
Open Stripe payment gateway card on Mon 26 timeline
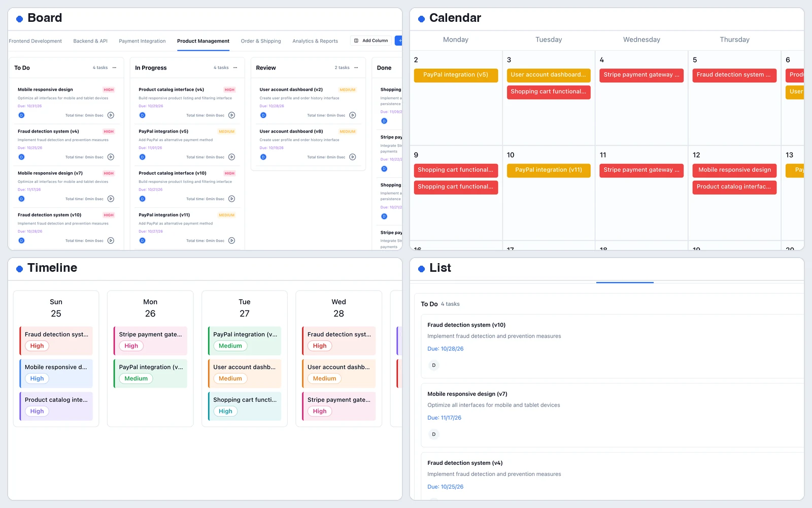point(150,340)
